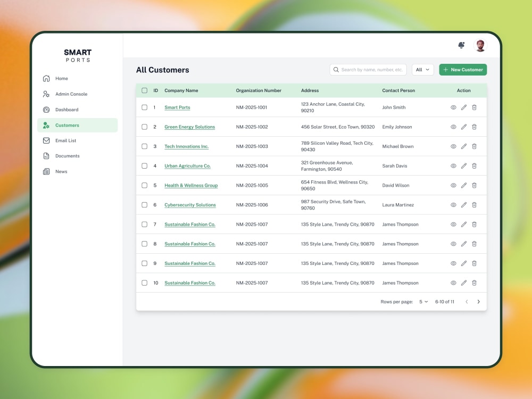
Task: Click the Organization Number column header
Action: pyautogui.click(x=259, y=90)
